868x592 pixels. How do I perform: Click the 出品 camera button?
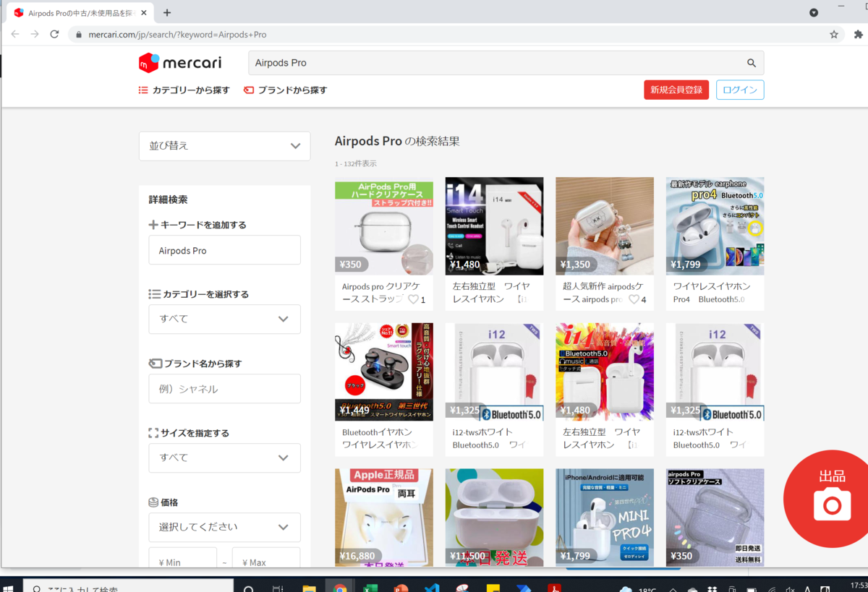[x=831, y=499]
